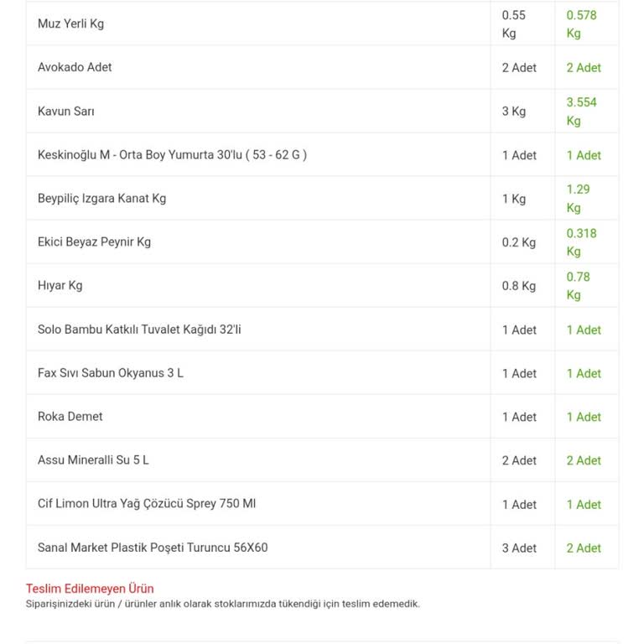644x644 pixels.
Task: Click the Kavun Sarı product name
Action: pos(66,111)
